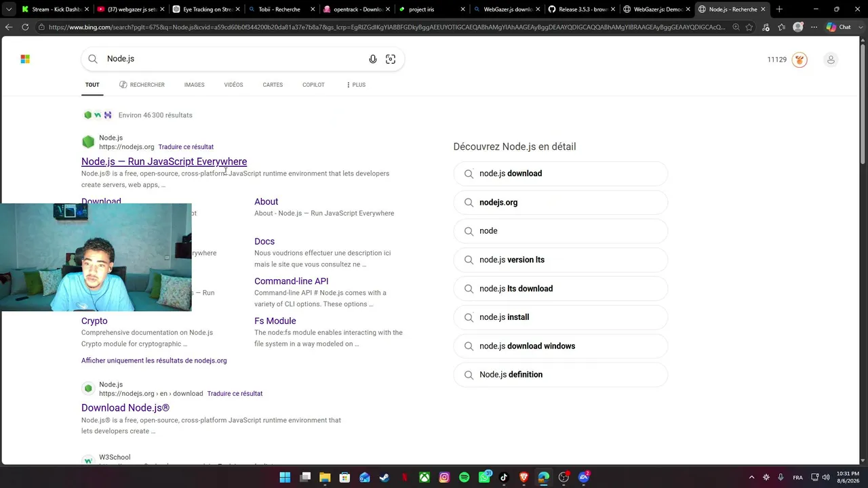The height and width of the screenshot is (488, 868).
Task: Open the Crypto sublink
Action: coord(94,321)
